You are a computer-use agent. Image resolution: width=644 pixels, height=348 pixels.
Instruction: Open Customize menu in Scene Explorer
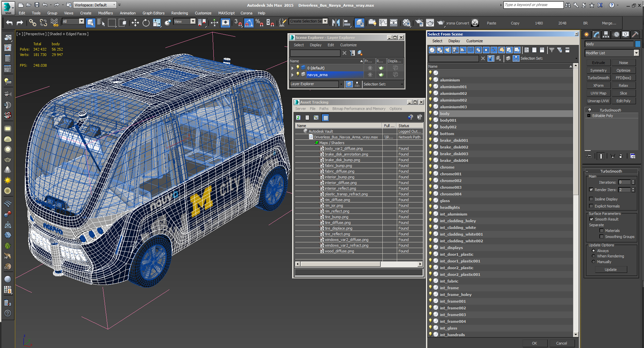(x=348, y=45)
